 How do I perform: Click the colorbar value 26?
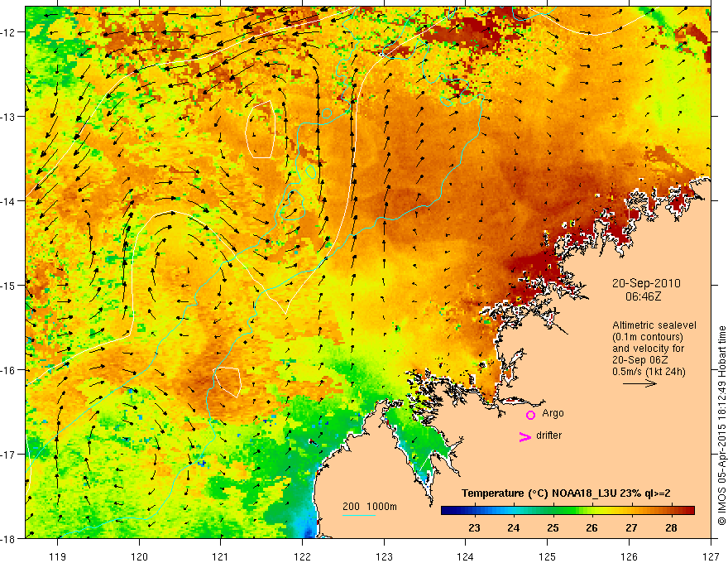click(x=591, y=527)
